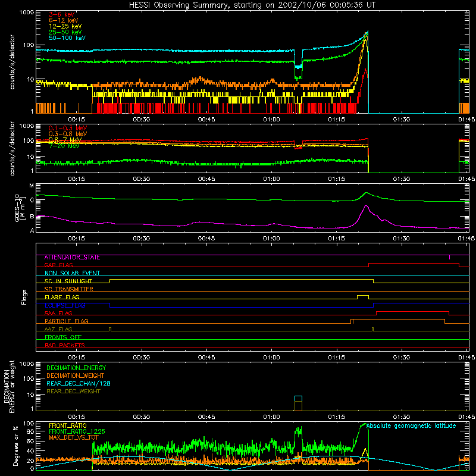Screen dimensions: 476x476
Task: Select the ATTENUATOR_STATE flag label
Action: pos(72,258)
